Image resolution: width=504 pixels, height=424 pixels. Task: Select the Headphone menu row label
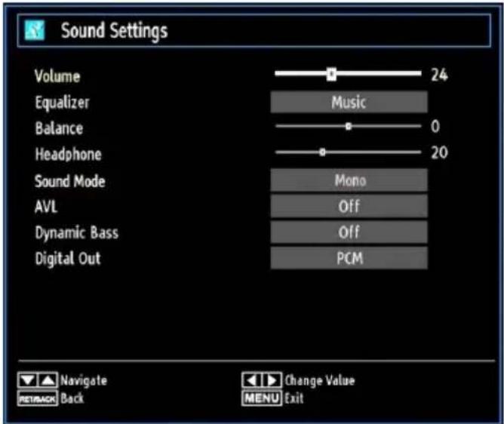click(x=68, y=155)
